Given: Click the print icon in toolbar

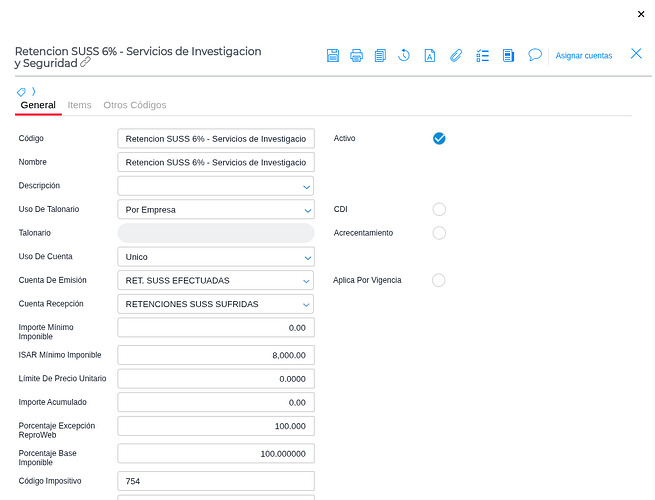Looking at the screenshot, I should click(356, 55).
